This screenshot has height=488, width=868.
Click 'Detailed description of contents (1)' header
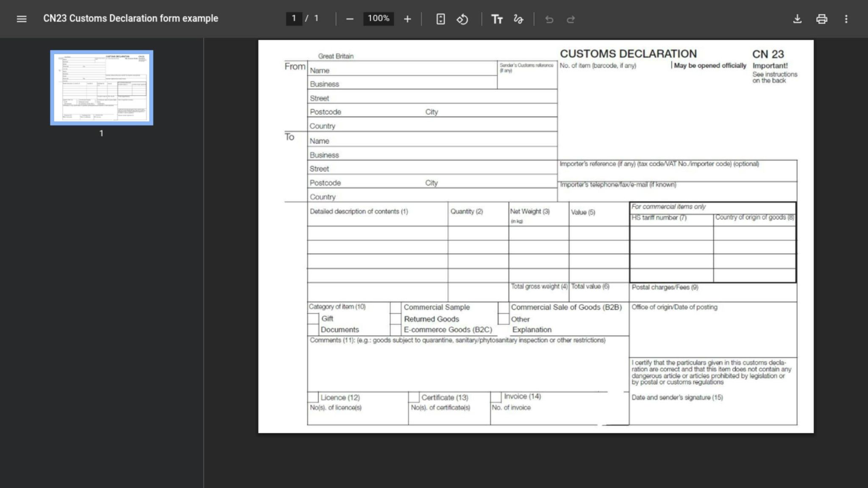click(359, 211)
